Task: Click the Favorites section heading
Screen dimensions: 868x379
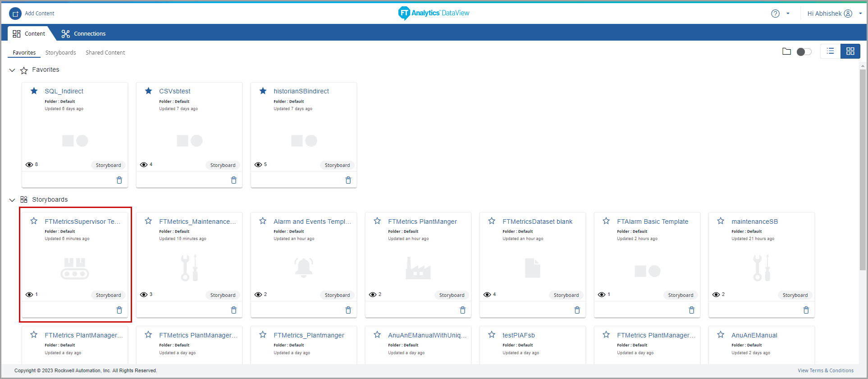Action: point(46,69)
